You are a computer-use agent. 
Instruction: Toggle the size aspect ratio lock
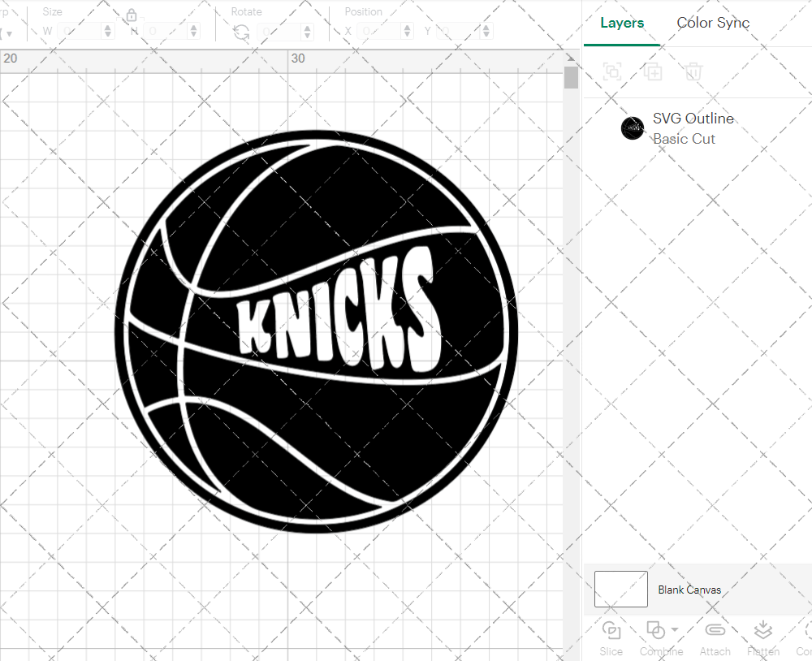(x=132, y=15)
